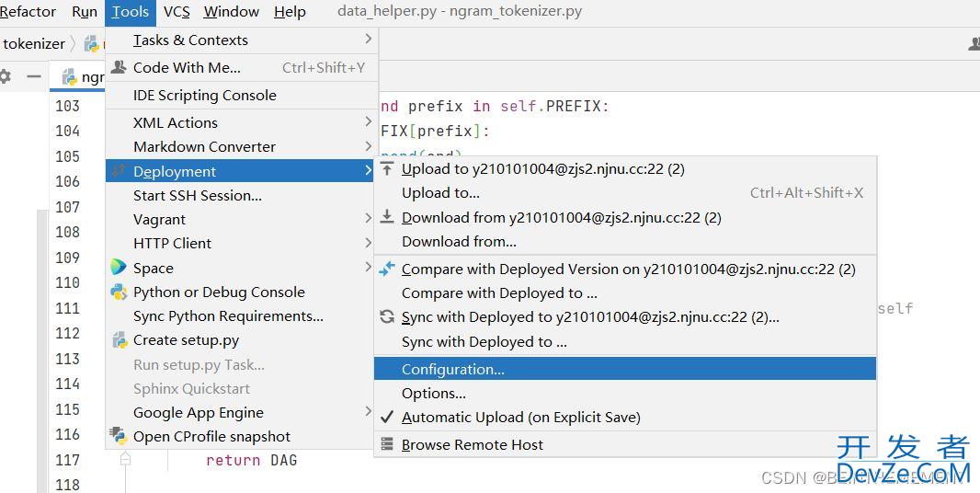Open the Refactor menu
980x493 pixels.
point(28,12)
